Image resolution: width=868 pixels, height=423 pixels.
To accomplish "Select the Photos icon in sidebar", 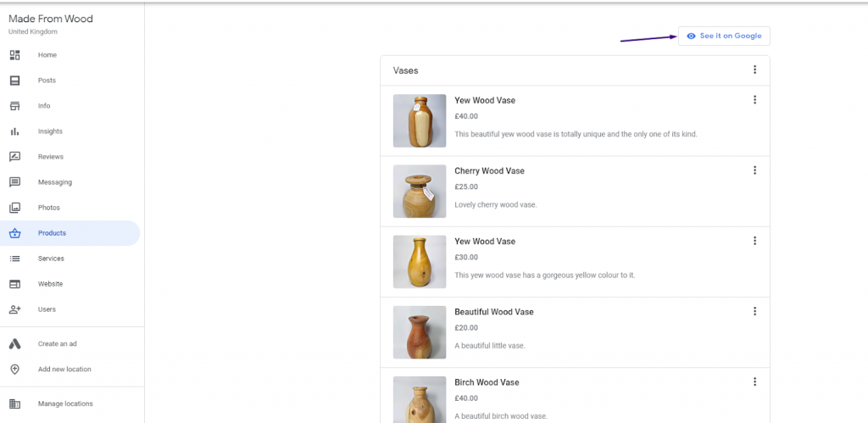I will coord(15,208).
